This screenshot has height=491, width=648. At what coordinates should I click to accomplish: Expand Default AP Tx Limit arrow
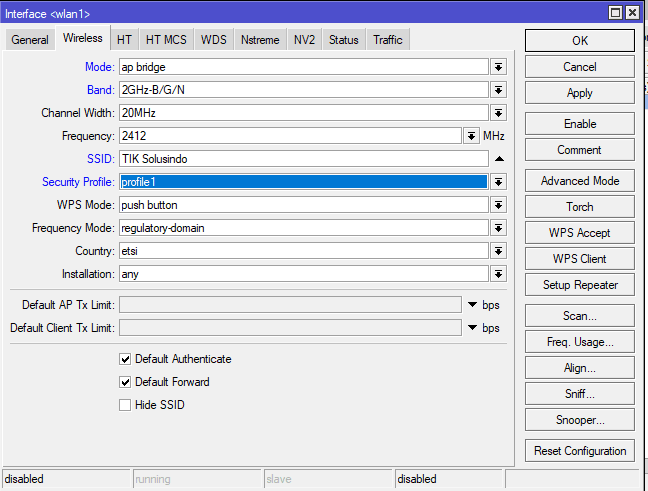pyautogui.click(x=472, y=304)
